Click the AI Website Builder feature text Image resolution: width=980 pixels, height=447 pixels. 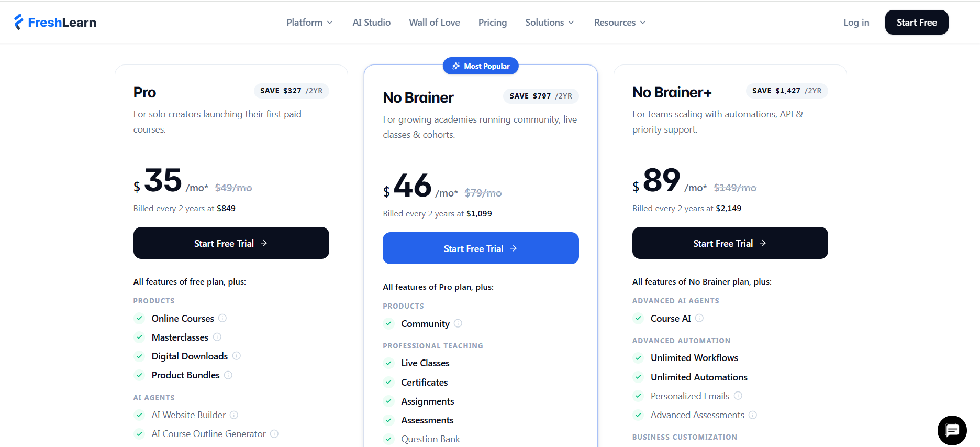[188, 415]
